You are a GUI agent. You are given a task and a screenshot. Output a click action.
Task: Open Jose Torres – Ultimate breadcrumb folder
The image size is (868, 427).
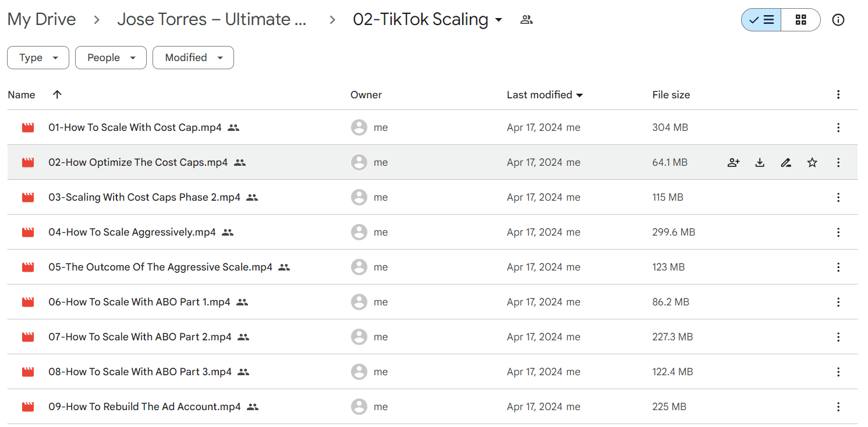click(x=212, y=19)
